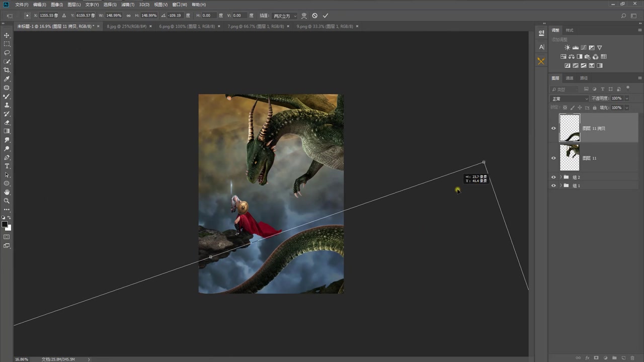
Task: Toggle visibility of 组 1
Action: click(553, 186)
